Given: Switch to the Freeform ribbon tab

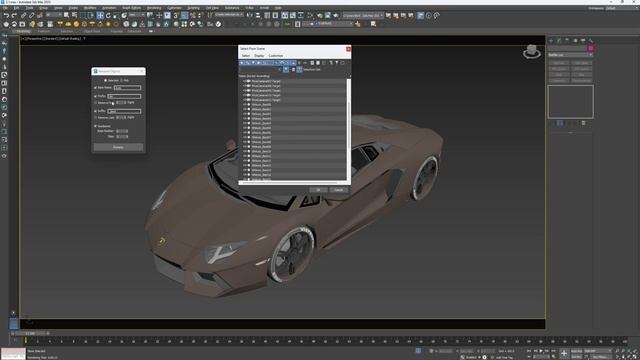Looking at the screenshot, I should 44,31.
